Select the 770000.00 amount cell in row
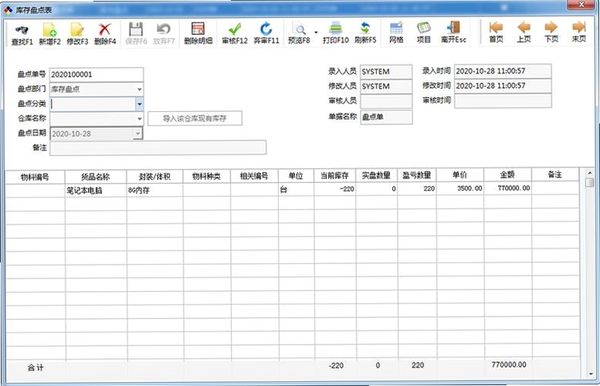Viewport: 600px width, 386px height. coord(507,188)
